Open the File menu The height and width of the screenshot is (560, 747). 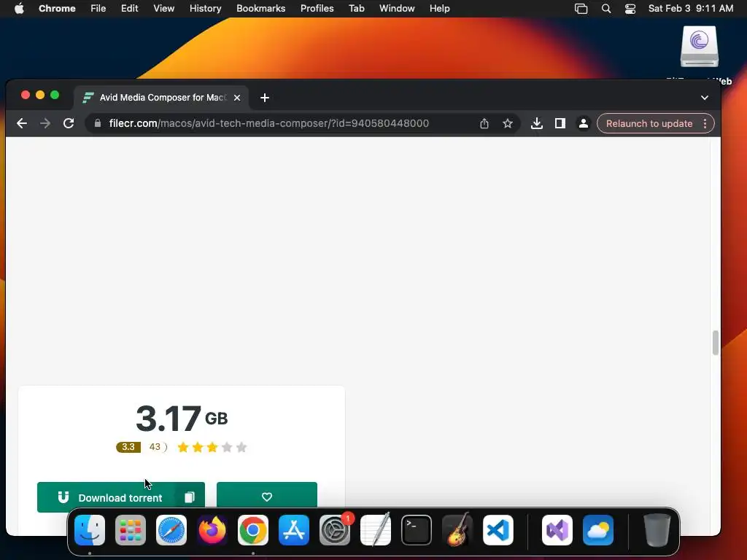(98, 8)
